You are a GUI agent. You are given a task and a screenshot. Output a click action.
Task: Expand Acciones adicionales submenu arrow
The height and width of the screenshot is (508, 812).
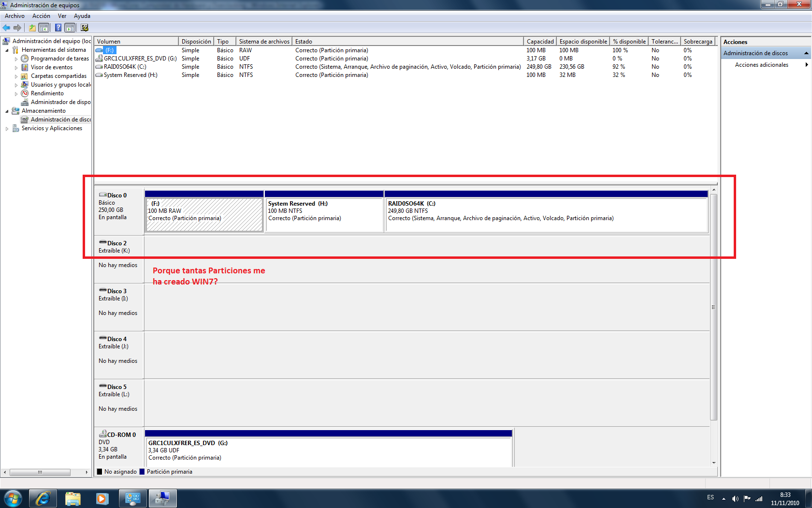click(806, 65)
